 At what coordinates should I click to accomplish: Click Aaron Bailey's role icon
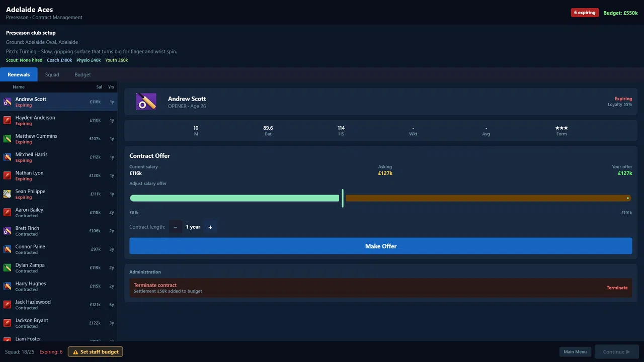(x=8, y=212)
